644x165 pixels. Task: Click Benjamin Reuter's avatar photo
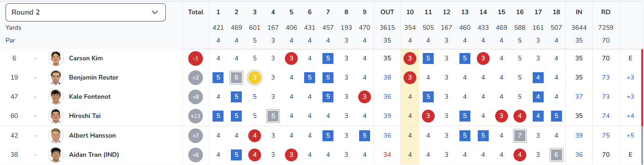[x=55, y=78]
